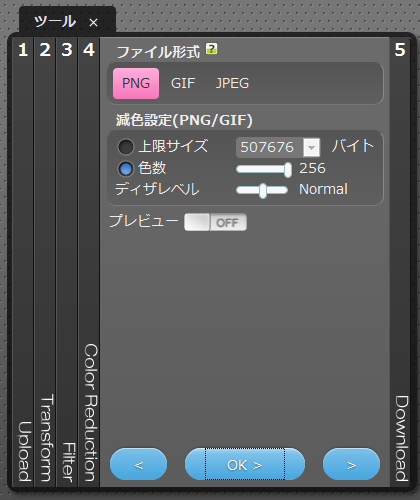The image size is (420, 500).
Task: Close the ツール tab with the X
Action: (x=93, y=23)
